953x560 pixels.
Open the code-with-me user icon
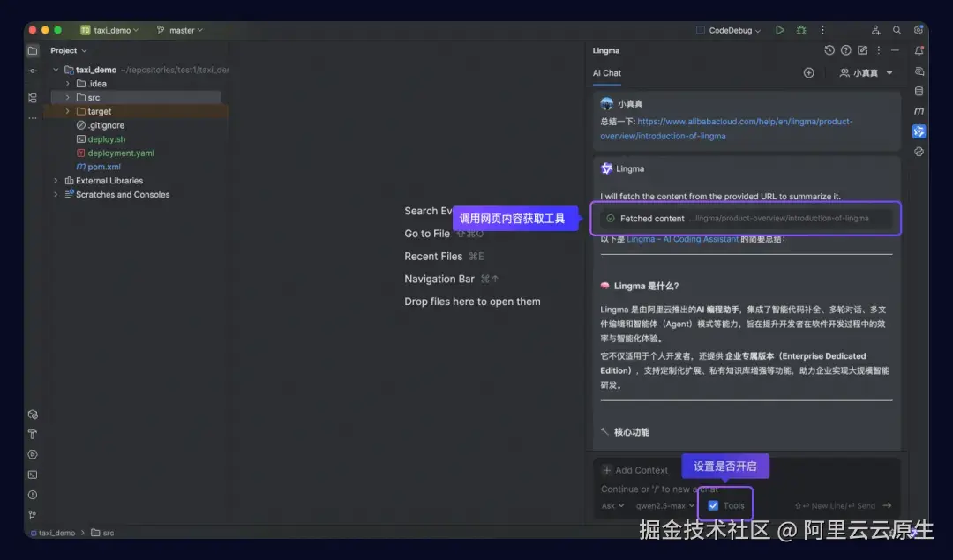(875, 30)
